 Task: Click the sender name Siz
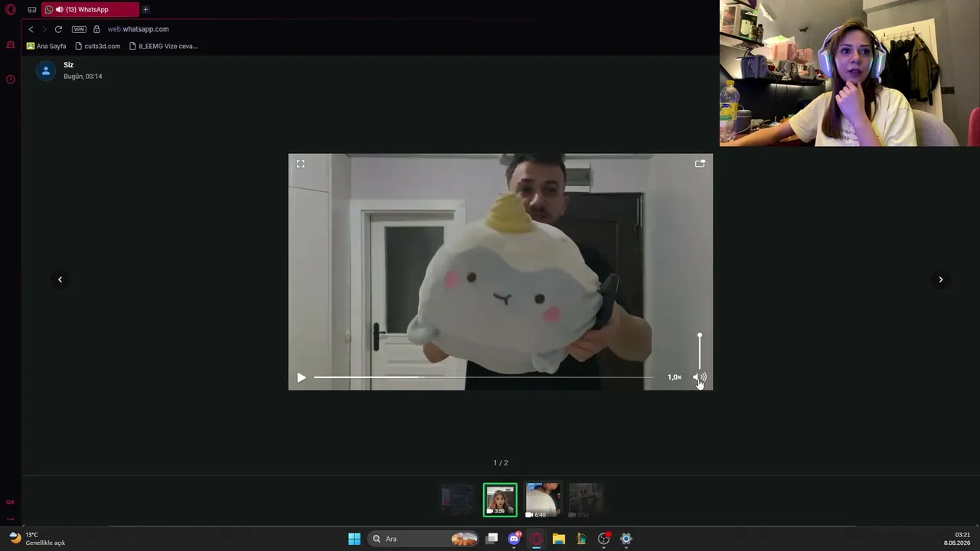68,65
